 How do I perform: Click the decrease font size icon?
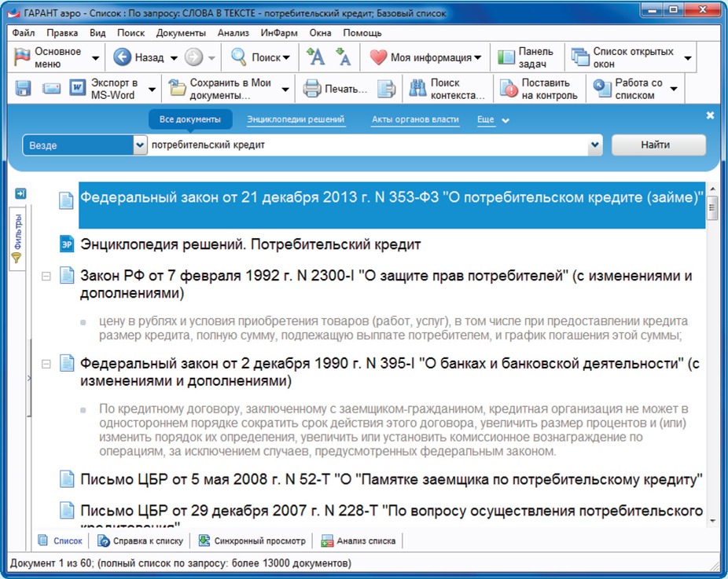click(x=343, y=57)
